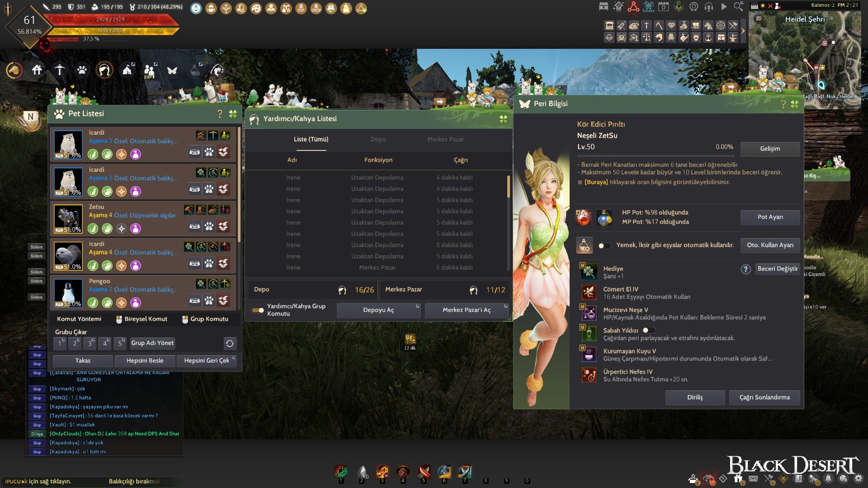Click Hepsini Geri Çek button
The width and height of the screenshot is (868, 488).
coord(207,361)
